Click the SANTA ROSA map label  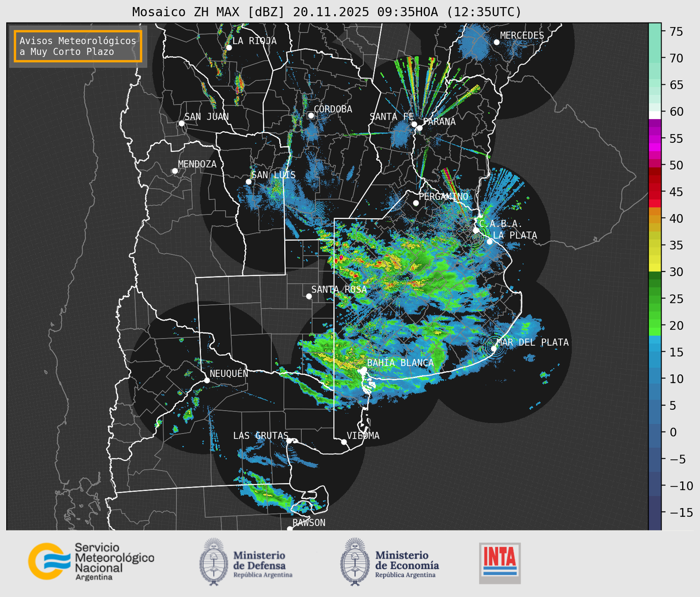click(339, 289)
